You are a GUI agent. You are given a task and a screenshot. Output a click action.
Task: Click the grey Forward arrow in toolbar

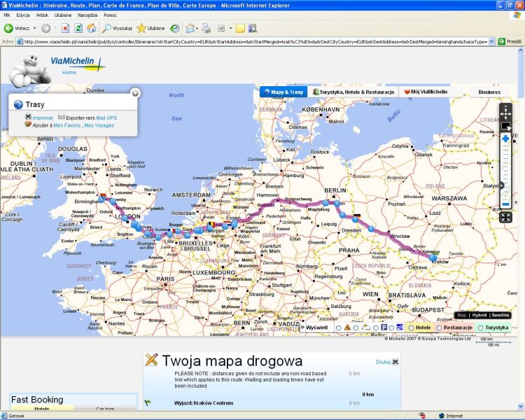point(45,29)
